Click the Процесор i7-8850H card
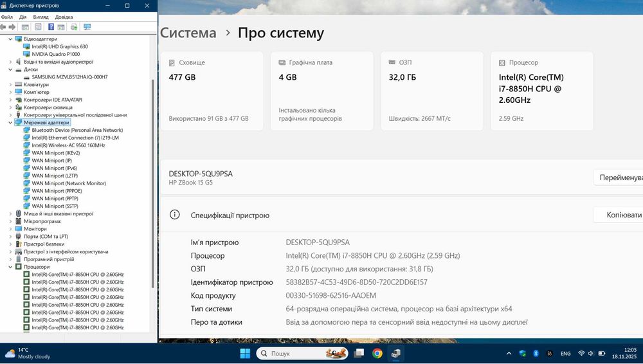Viewport: 643px width, 364px height. point(541,91)
